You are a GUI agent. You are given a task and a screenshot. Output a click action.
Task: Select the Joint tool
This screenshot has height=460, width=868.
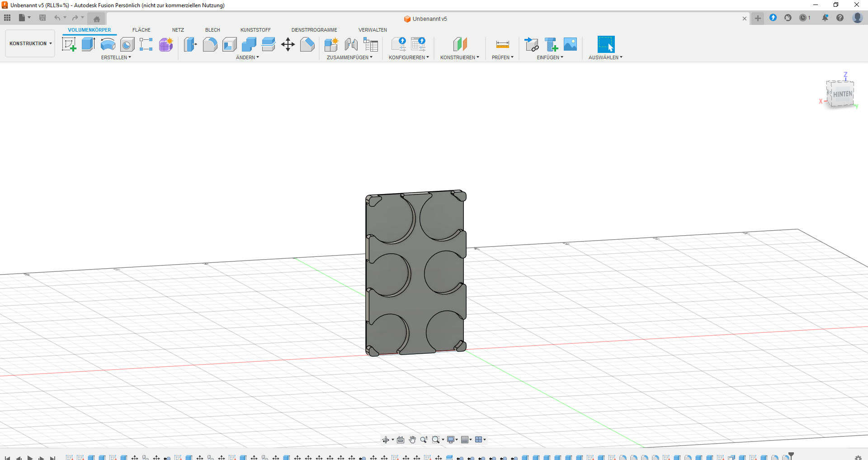tap(351, 44)
